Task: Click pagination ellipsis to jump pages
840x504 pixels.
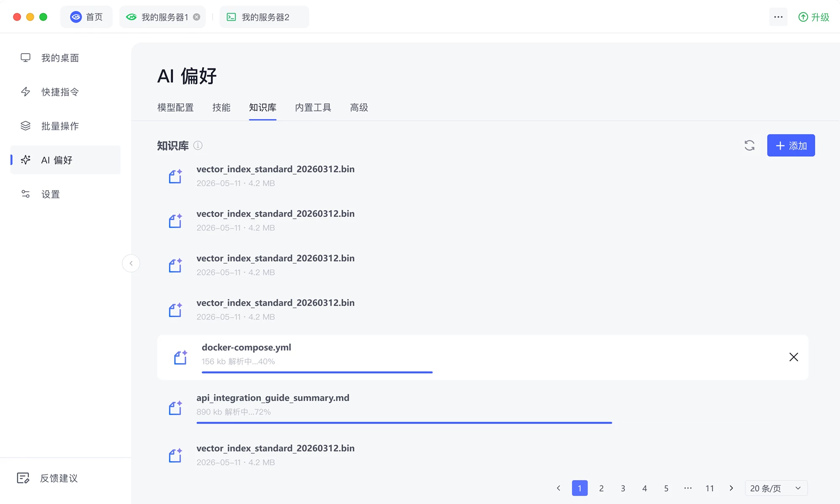Action: (x=688, y=488)
